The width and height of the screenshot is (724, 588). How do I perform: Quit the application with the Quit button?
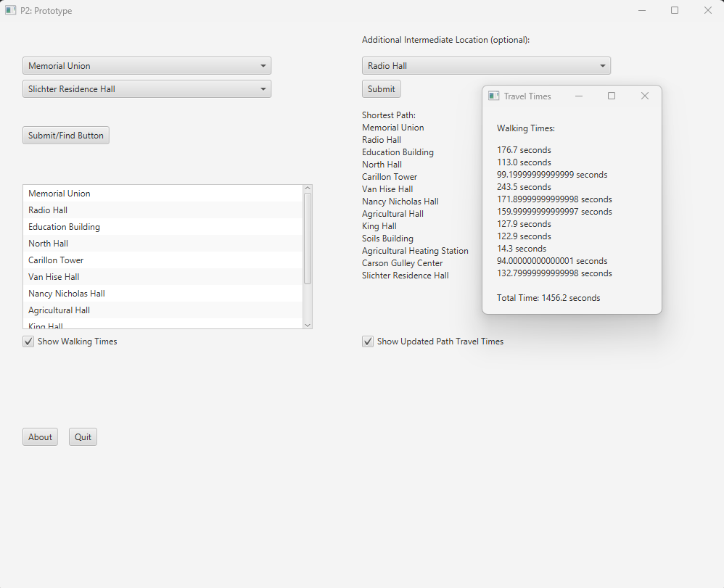83,437
